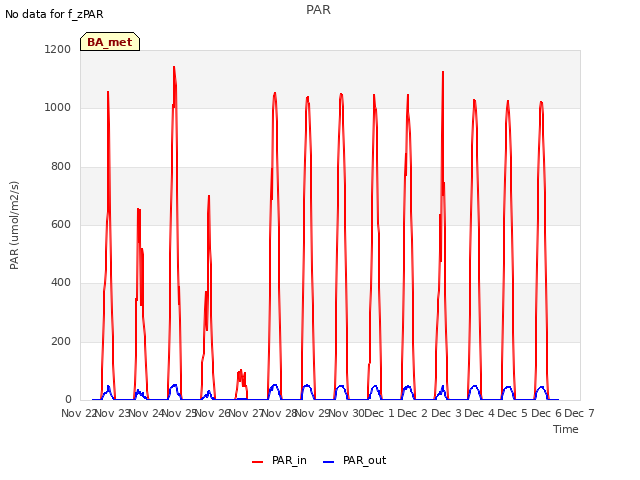The image size is (640, 480).
Task: Select the PAR chart title
Action: click(318, 10)
